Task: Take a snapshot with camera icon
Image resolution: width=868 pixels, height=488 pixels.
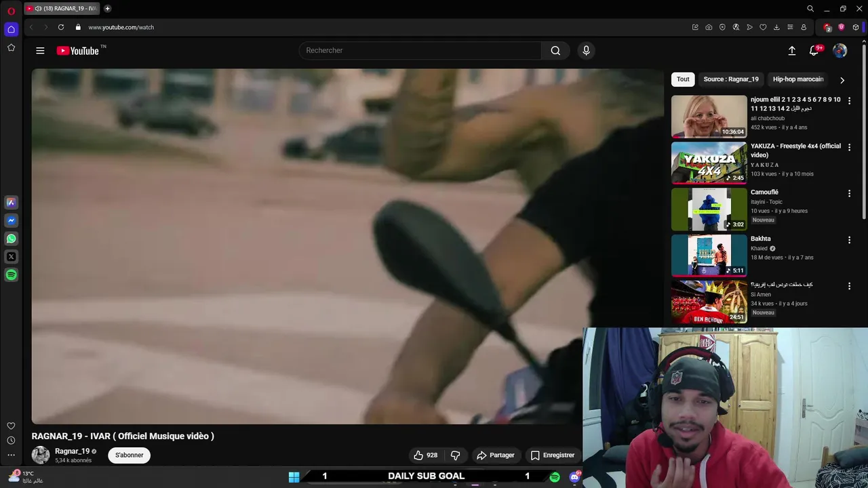Action: point(709,27)
